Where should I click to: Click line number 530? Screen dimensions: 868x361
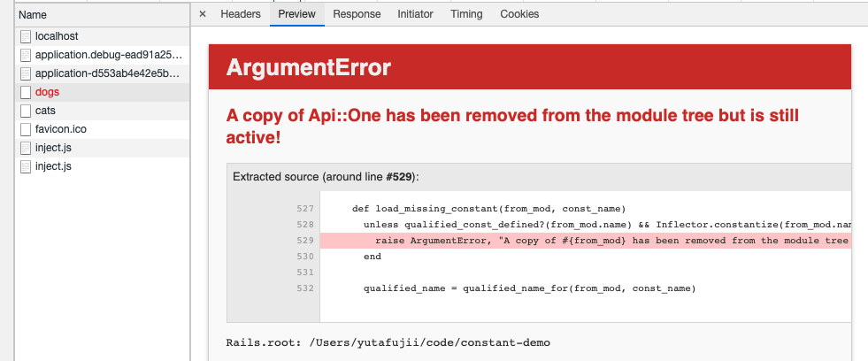coord(304,257)
